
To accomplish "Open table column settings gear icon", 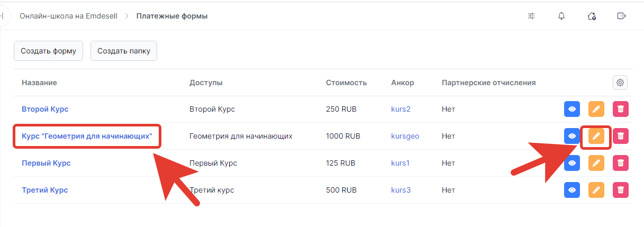I will coord(621,83).
